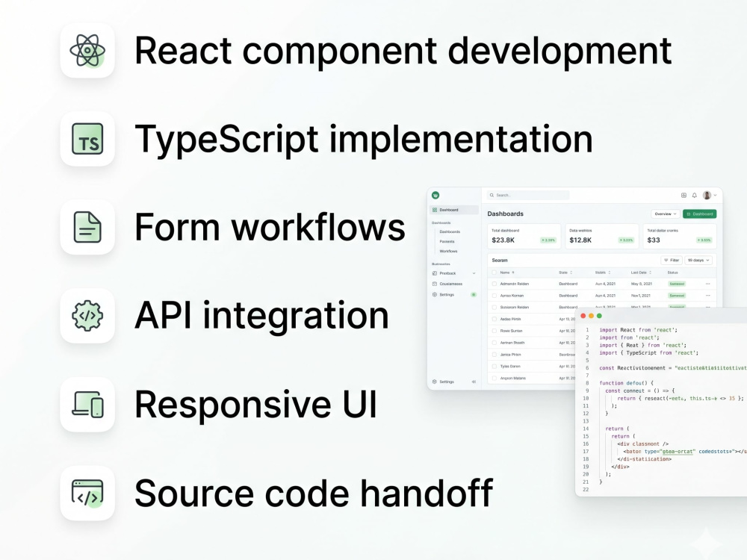Image resolution: width=747 pixels, height=560 pixels.
Task: Click the search magnifier icon in dashboard
Action: coord(492,195)
